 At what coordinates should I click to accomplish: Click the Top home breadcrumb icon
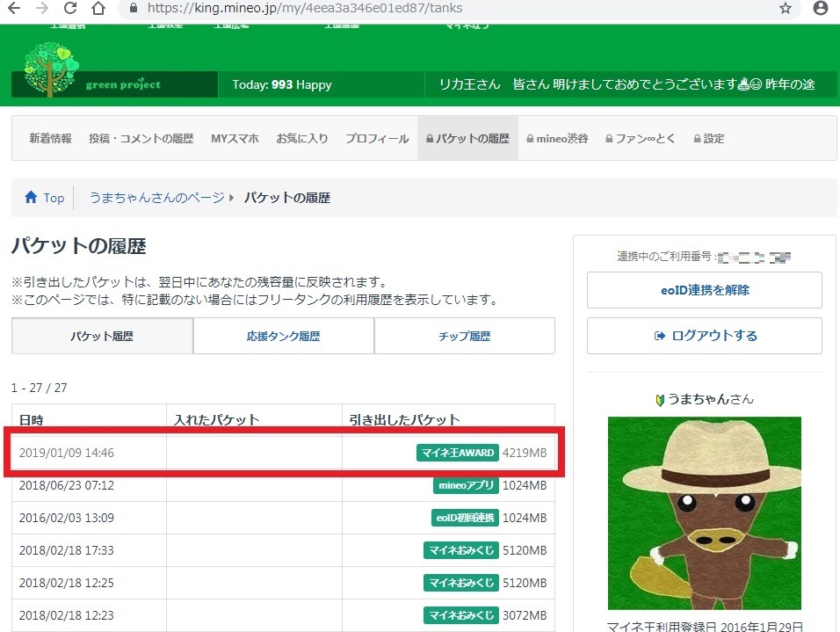32,198
